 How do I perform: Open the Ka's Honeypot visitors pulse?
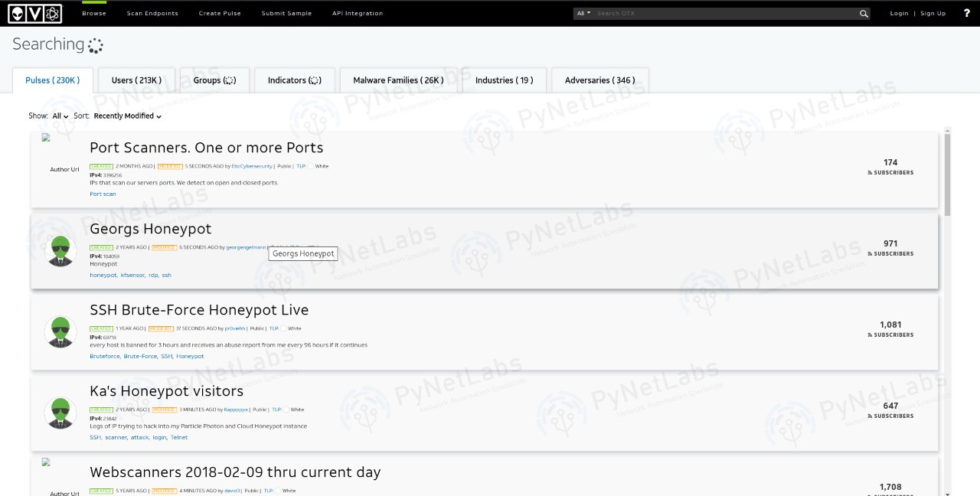pyautogui.click(x=167, y=391)
